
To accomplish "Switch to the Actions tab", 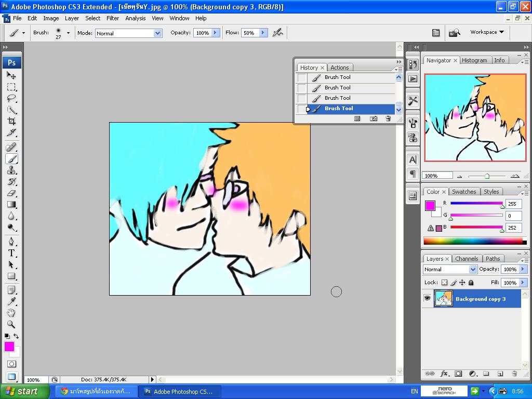I will (x=340, y=68).
